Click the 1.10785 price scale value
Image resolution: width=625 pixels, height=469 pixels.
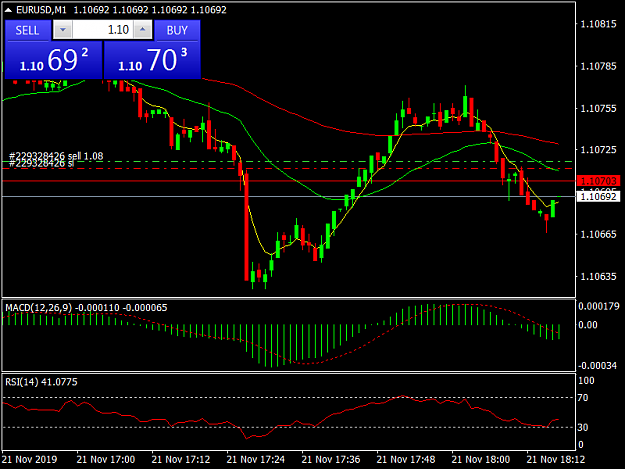coord(598,66)
